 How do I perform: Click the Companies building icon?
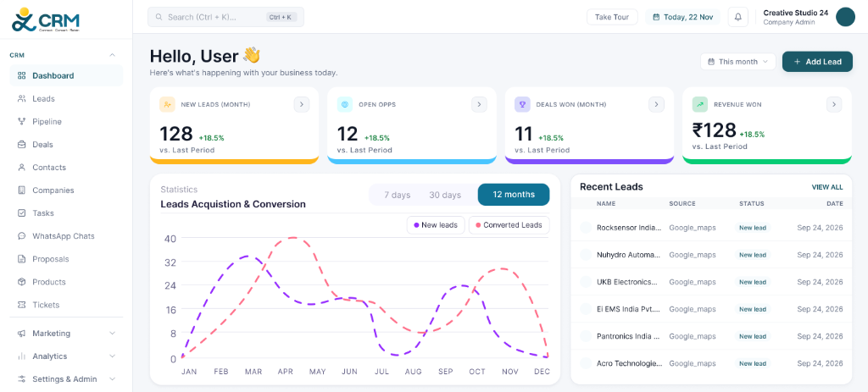(x=21, y=190)
